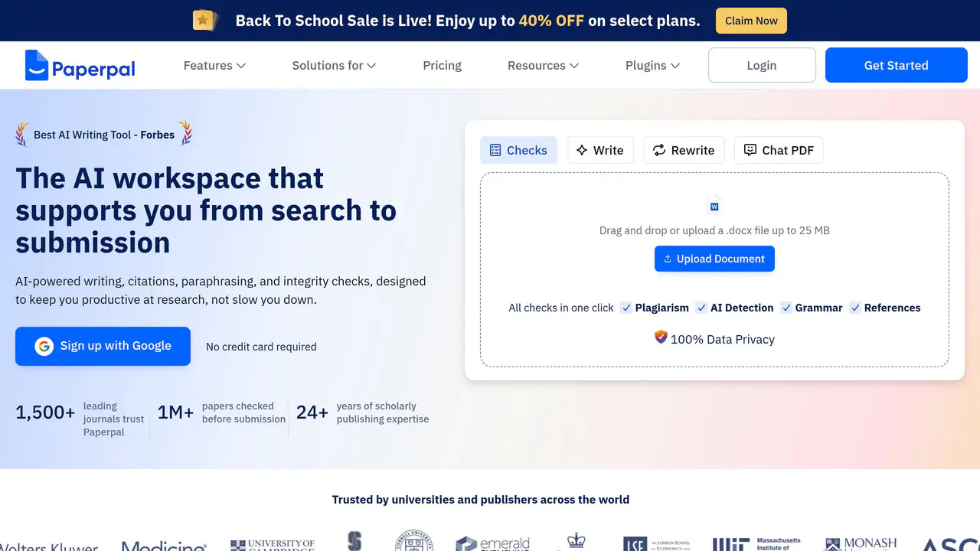Click the gold star icon in sale banner
The image size is (980, 551).
pos(204,21)
